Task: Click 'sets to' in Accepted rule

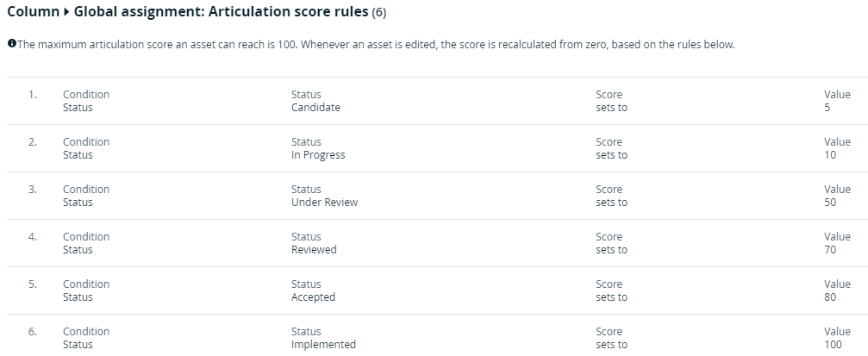Action: click(612, 297)
